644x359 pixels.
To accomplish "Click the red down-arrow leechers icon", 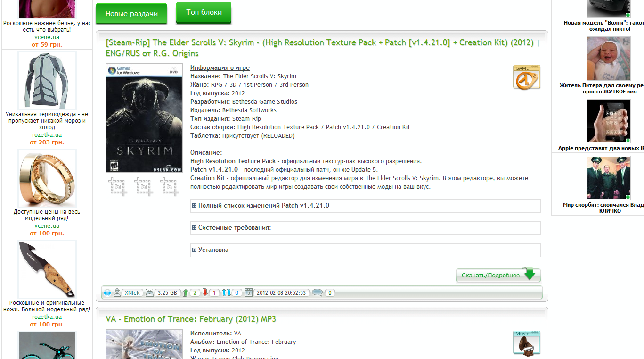I will coord(205,293).
